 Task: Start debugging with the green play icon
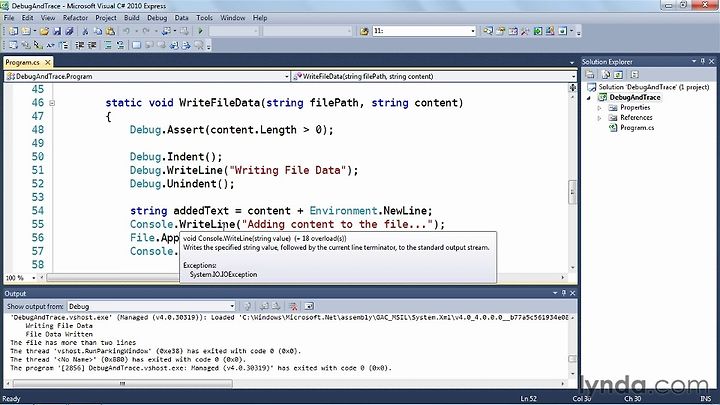200,31
